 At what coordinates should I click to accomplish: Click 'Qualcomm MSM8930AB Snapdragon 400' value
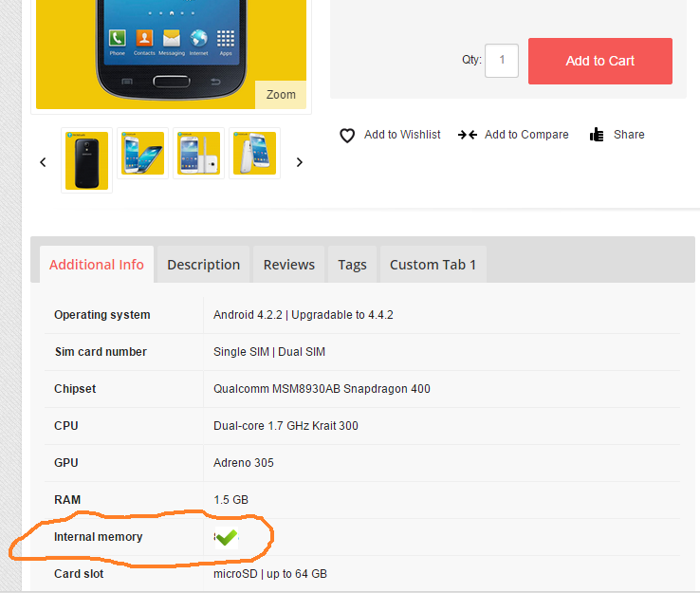click(x=322, y=389)
